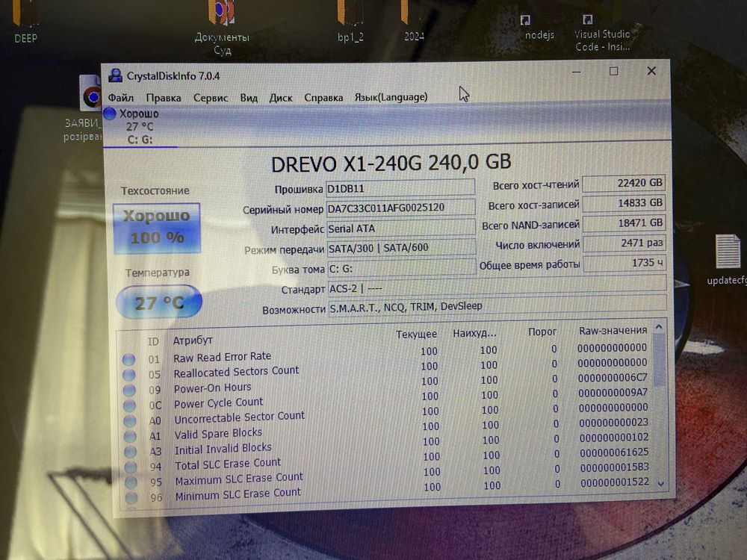This screenshot has height=560, width=747.
Task: Select the Raw Read Error Rate row
Action: tap(385, 353)
